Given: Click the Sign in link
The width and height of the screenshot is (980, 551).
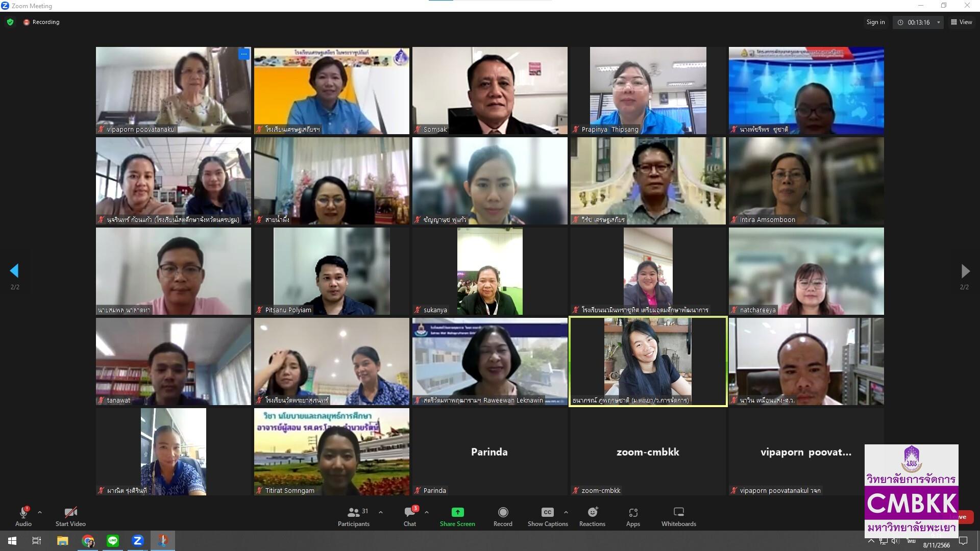Looking at the screenshot, I should click(x=875, y=22).
